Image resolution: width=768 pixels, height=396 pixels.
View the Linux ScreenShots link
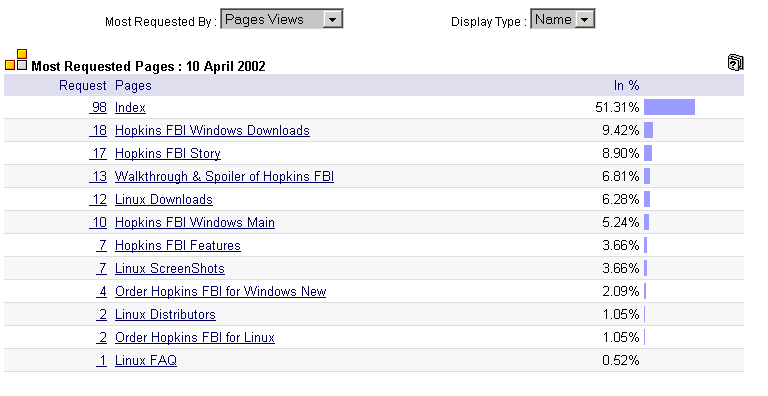169,269
